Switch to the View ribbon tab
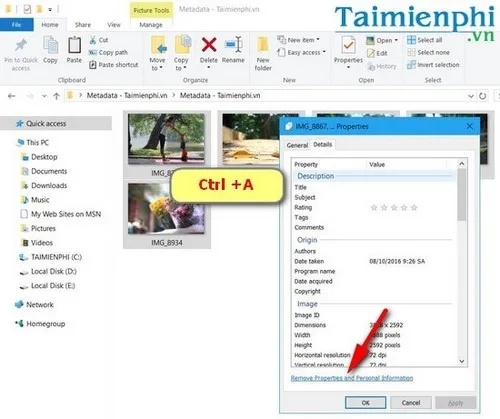The height and width of the screenshot is (419, 500). click(x=114, y=25)
